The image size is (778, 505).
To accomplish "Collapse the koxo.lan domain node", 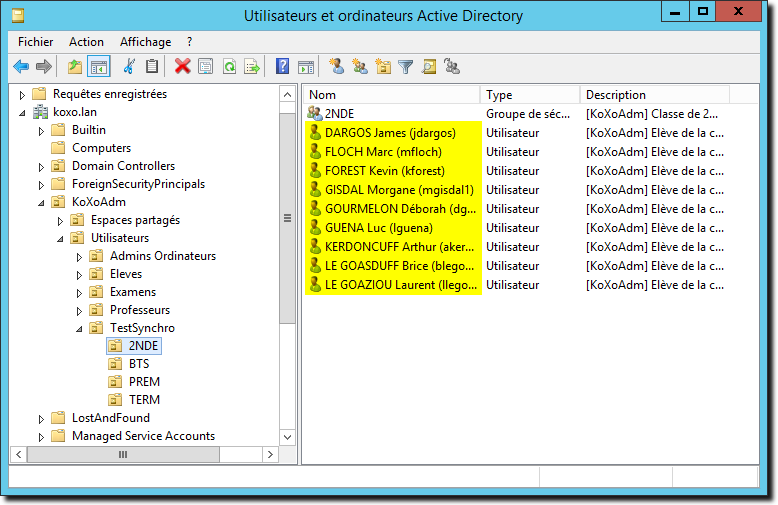I will 22,113.
